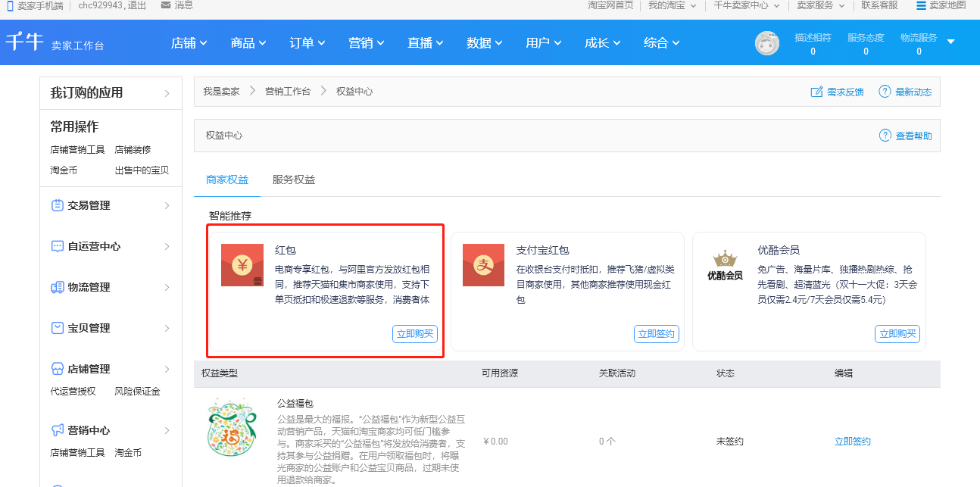The width and height of the screenshot is (980, 487).
Task: Open the 淘宝网首页 link
Action: click(610, 5)
